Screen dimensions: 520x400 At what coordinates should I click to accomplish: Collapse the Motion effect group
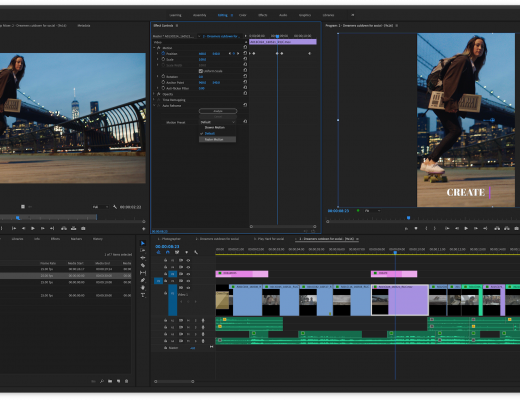pos(154,48)
